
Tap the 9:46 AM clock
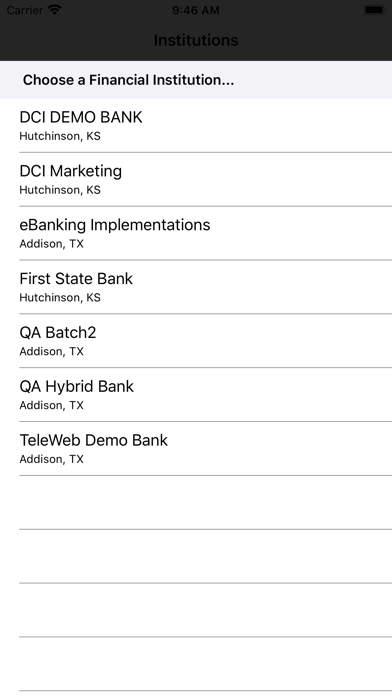click(196, 10)
